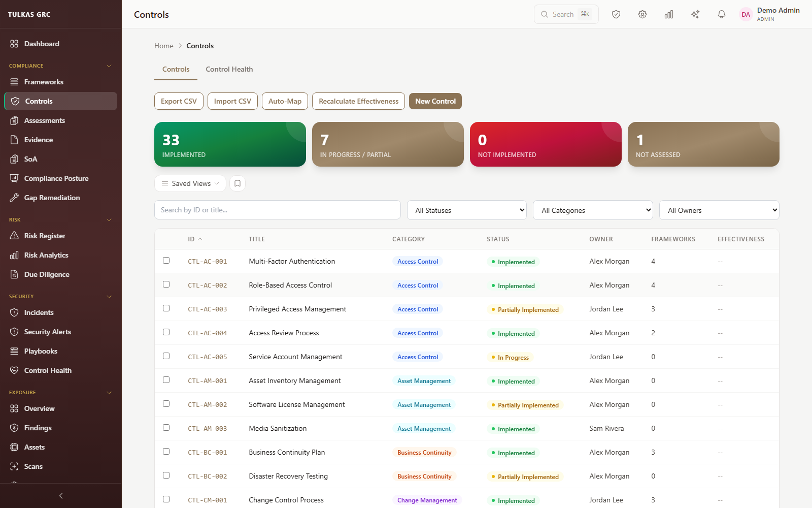812x508 pixels.
Task: Open Due Diligence document icon
Action: [14, 274]
